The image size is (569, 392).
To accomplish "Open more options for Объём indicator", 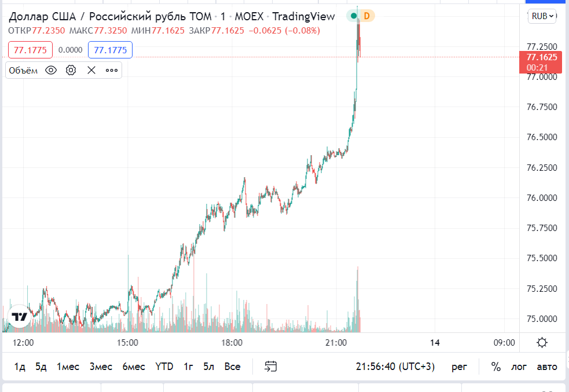I will [112, 71].
